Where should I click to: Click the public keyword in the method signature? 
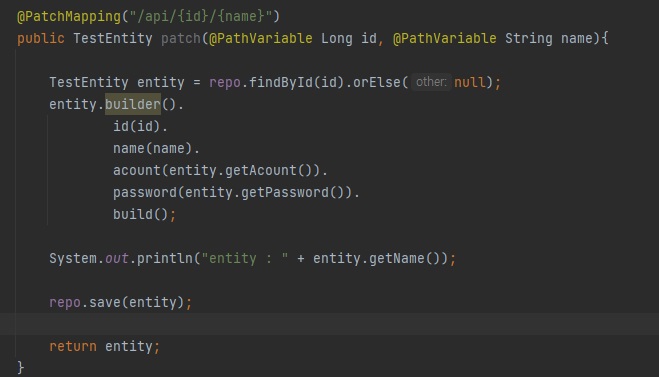(x=41, y=39)
